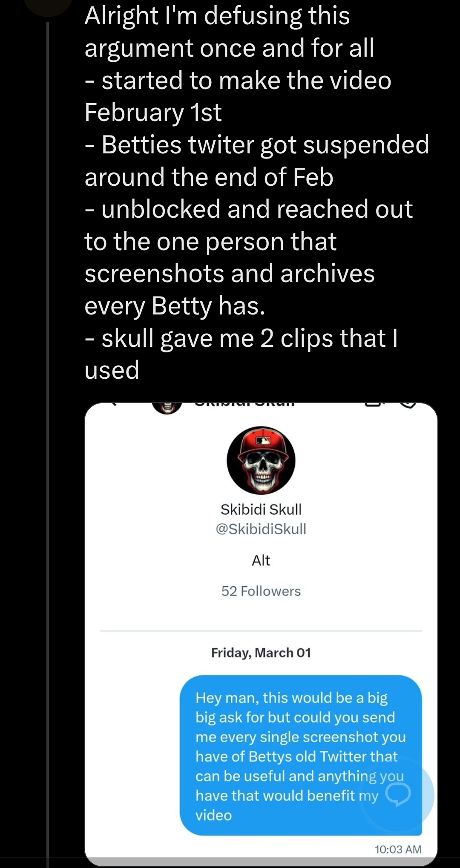Image resolution: width=460 pixels, height=868 pixels.
Task: Select the blue "Hey man" message bubble
Action: click(300, 755)
